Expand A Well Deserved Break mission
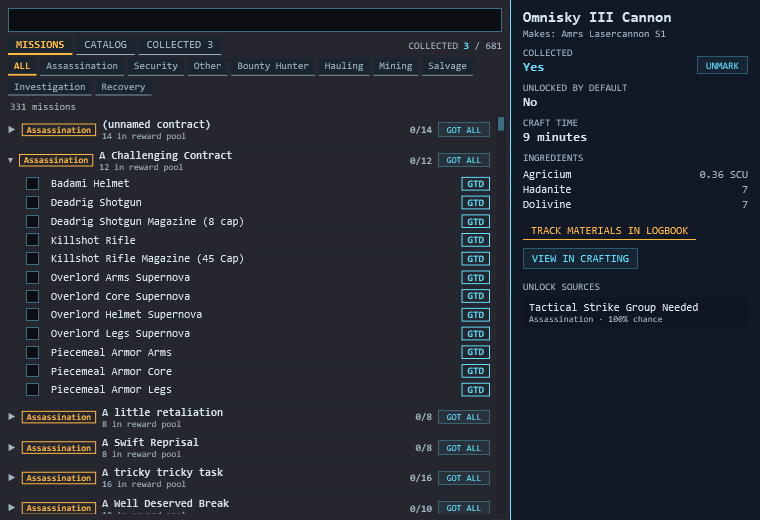This screenshot has height=520, width=760. click(12, 508)
